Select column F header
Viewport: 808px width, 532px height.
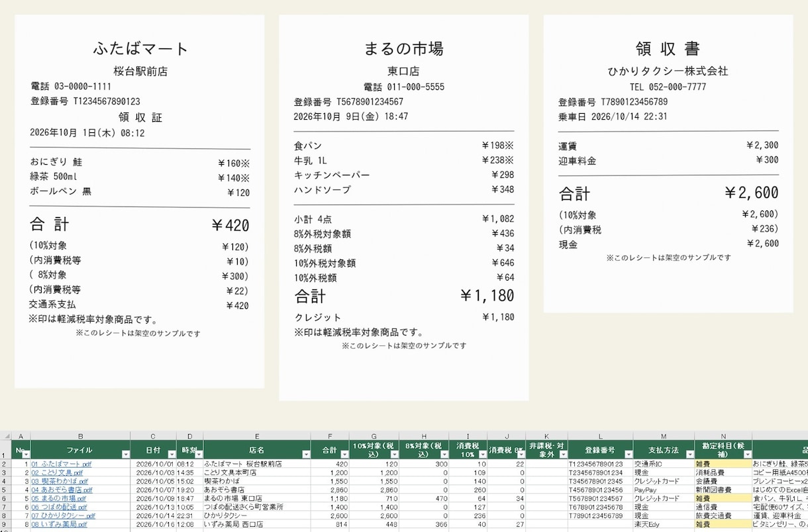point(330,435)
